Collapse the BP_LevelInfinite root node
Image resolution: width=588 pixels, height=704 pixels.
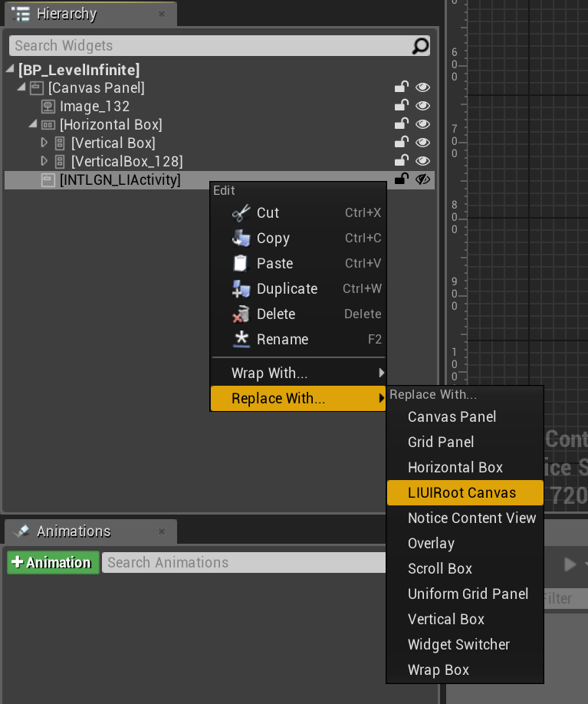click(10, 69)
